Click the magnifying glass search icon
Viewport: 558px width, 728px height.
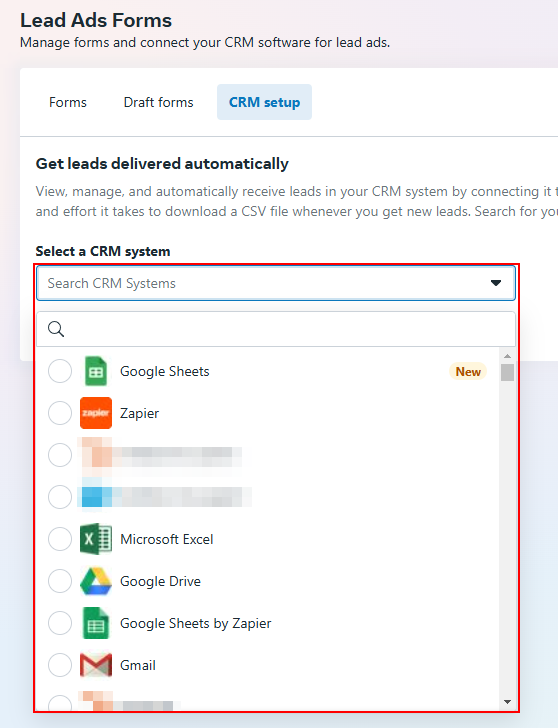click(x=56, y=329)
